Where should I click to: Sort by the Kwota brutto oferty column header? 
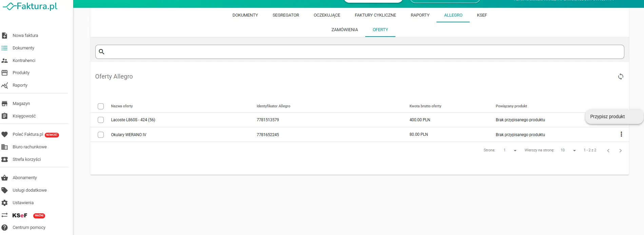pyautogui.click(x=425, y=106)
